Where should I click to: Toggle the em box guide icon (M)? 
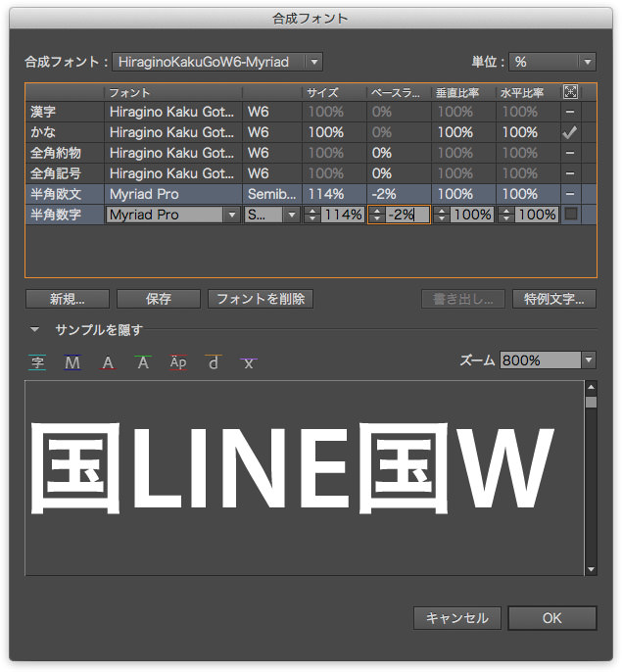coord(72,363)
